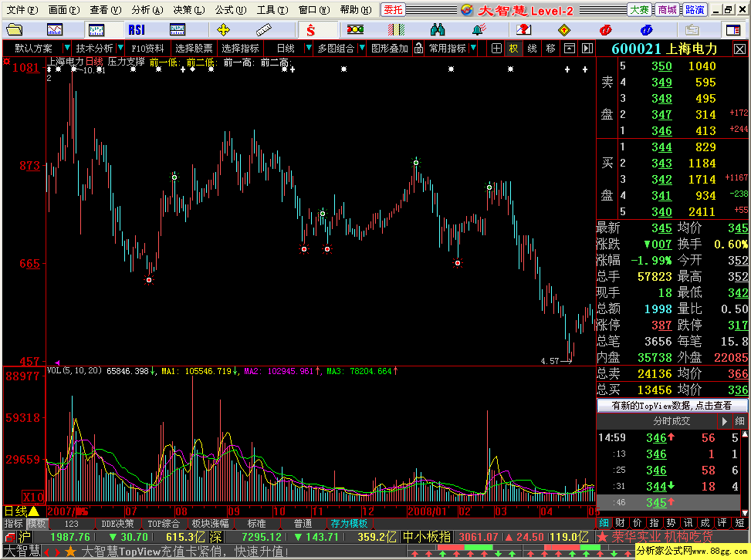751x560 pixels.
Task: Toggle the 移 button in chart toolbar
Action: click(x=550, y=49)
